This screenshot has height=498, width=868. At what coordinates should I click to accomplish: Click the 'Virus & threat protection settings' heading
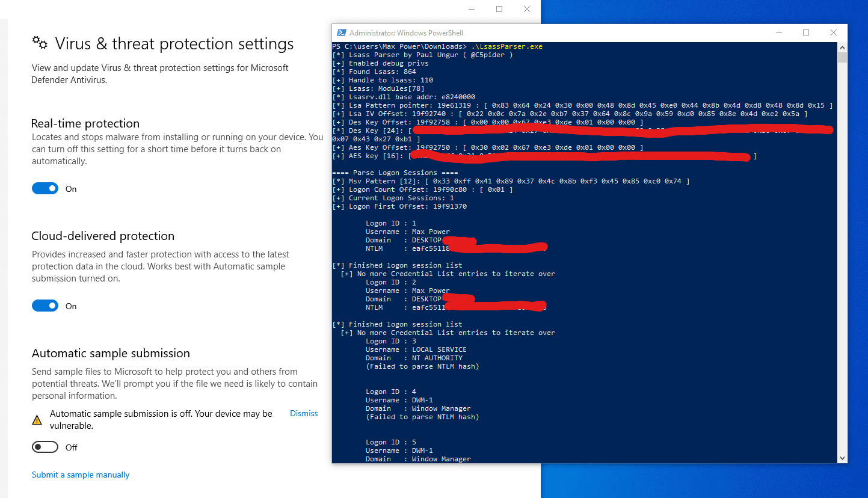[x=174, y=44]
